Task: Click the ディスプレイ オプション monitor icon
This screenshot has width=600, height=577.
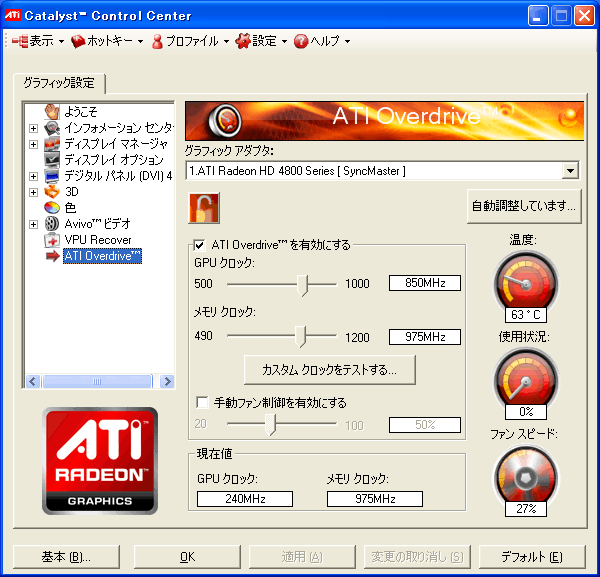Action: click(x=52, y=159)
